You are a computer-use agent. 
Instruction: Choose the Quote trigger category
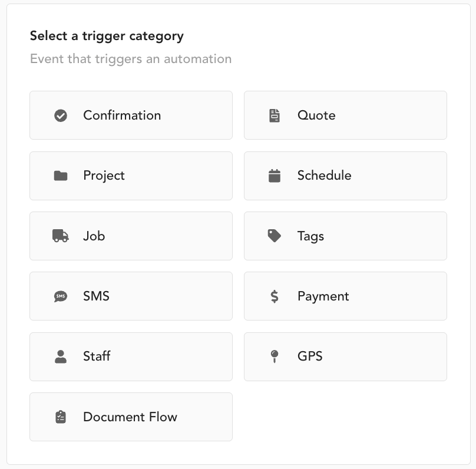(x=345, y=115)
